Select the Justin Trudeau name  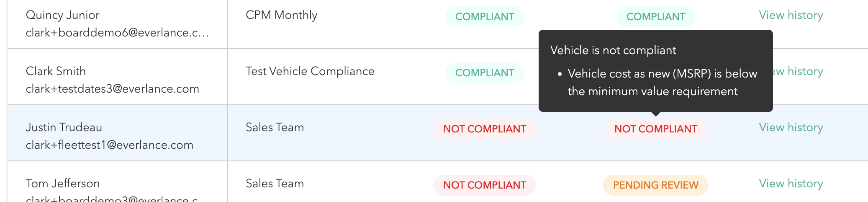pos(64,127)
